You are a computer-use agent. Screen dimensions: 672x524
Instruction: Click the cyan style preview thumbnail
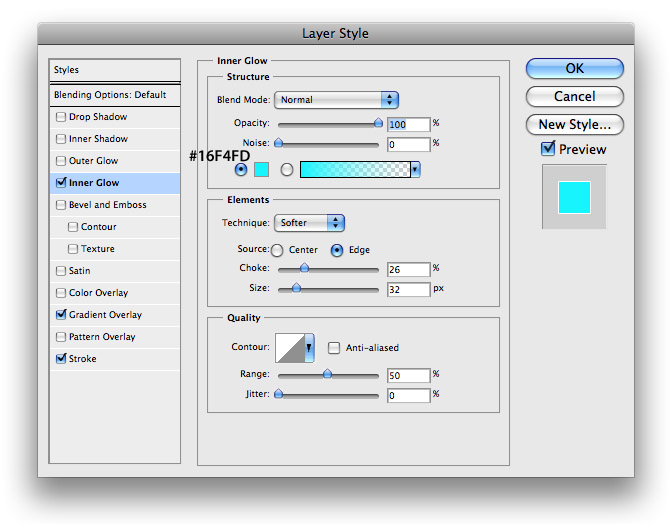pos(574,197)
